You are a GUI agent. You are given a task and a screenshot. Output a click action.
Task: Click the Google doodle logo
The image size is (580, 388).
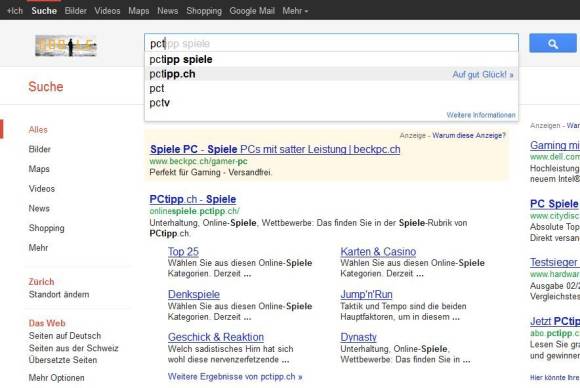[x=66, y=45]
